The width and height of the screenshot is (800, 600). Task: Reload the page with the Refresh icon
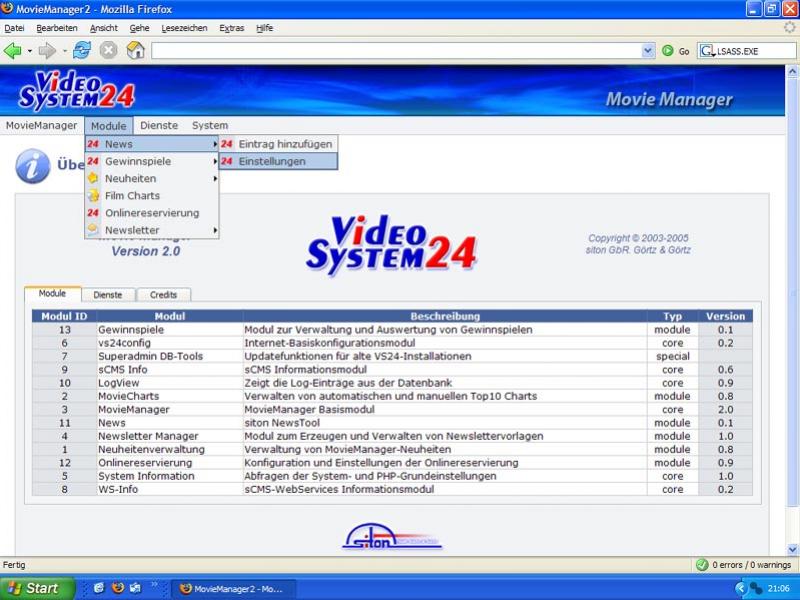click(x=82, y=51)
